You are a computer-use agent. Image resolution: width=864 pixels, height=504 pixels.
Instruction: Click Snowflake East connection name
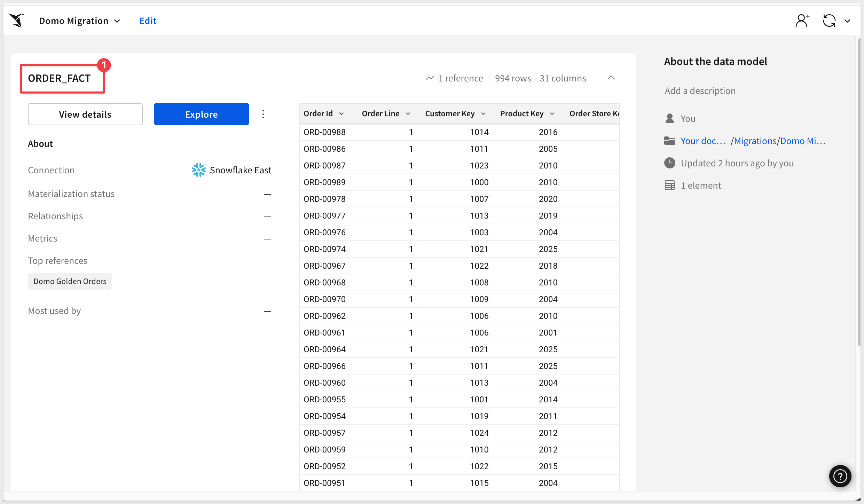coord(241,170)
